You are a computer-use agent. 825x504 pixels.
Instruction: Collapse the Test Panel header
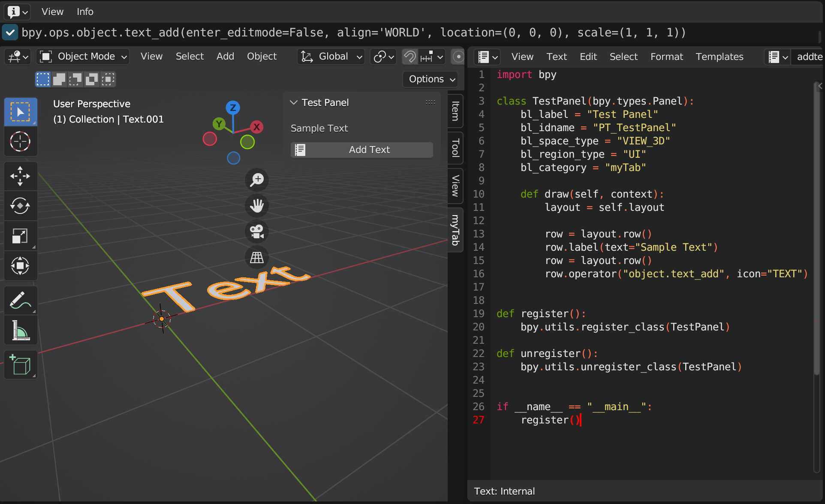point(293,102)
